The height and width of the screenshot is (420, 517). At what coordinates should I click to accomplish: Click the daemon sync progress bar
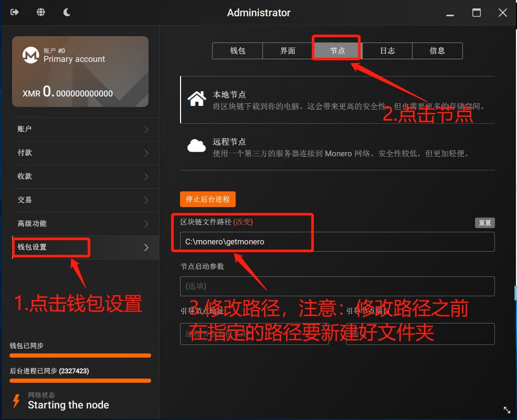[80, 381]
